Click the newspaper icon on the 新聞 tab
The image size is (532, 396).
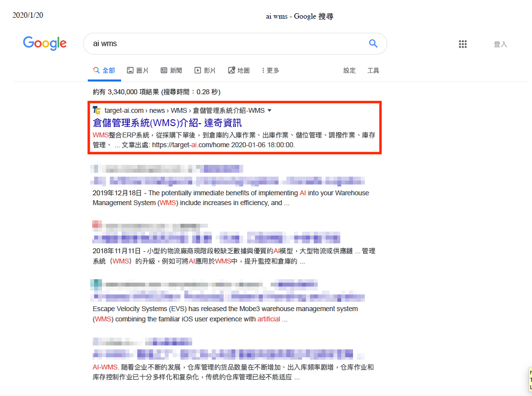click(164, 71)
